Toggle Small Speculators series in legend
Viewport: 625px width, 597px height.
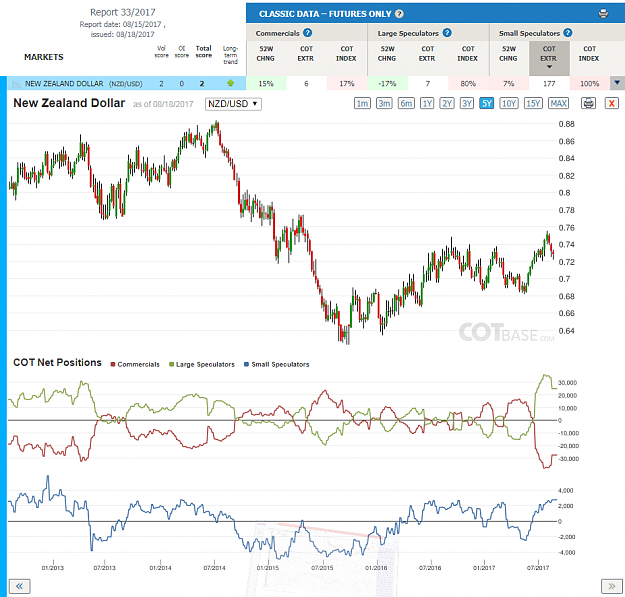276,364
